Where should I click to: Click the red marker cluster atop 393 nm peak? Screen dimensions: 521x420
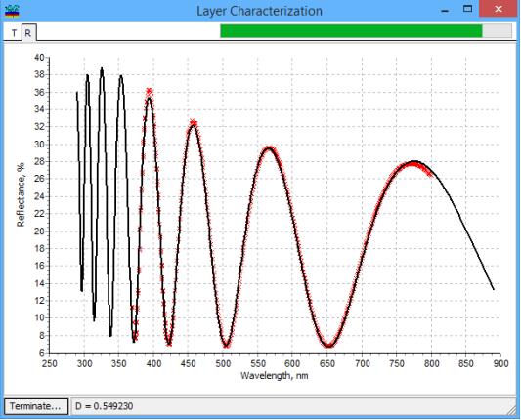150,92
